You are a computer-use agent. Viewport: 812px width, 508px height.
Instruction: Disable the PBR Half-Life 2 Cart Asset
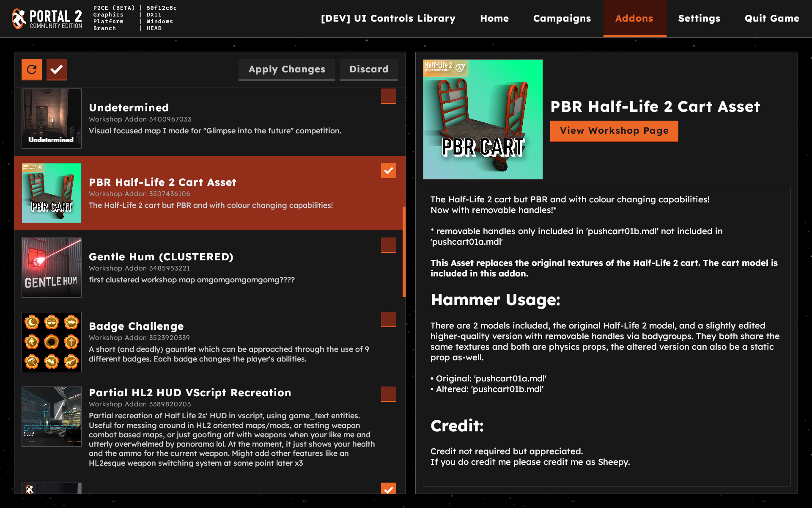pos(388,171)
